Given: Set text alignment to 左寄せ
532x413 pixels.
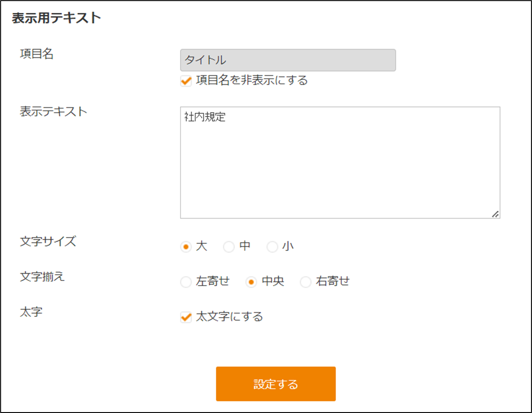Looking at the screenshot, I should [x=186, y=281].
